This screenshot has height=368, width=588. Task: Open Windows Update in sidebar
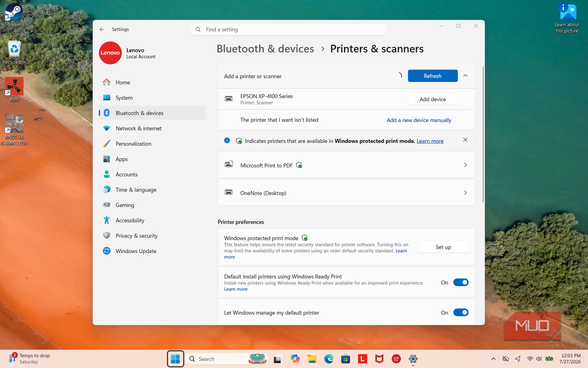pyautogui.click(x=152, y=251)
